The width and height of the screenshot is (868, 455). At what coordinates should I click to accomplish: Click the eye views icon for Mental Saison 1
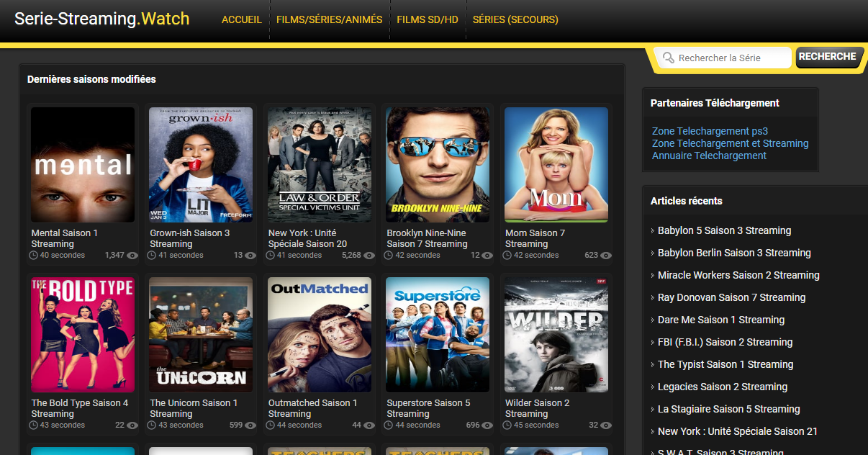132,256
